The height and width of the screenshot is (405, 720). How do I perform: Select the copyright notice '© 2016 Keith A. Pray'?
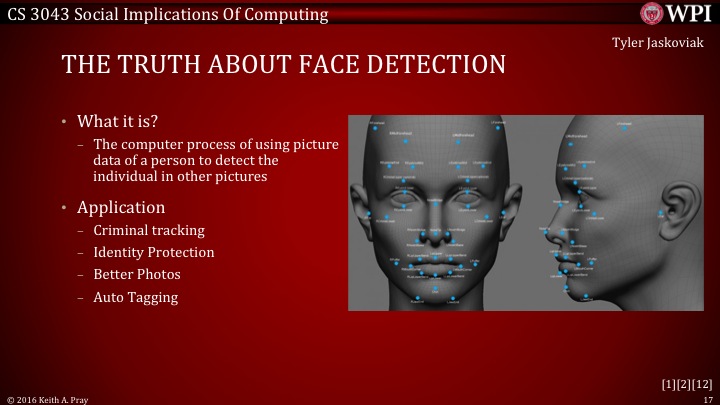(x=47, y=400)
